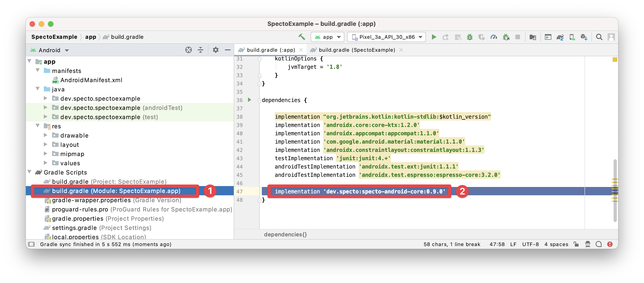This screenshot has height=283, width=644.
Task: Open Search Everywhere magnifier icon
Action: pyautogui.click(x=599, y=37)
